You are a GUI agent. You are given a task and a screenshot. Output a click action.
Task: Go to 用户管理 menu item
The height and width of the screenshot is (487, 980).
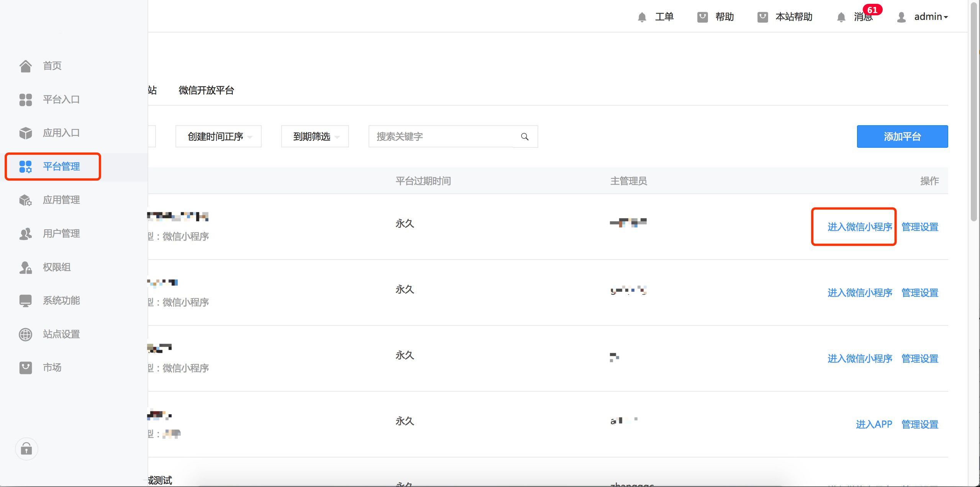[61, 234]
